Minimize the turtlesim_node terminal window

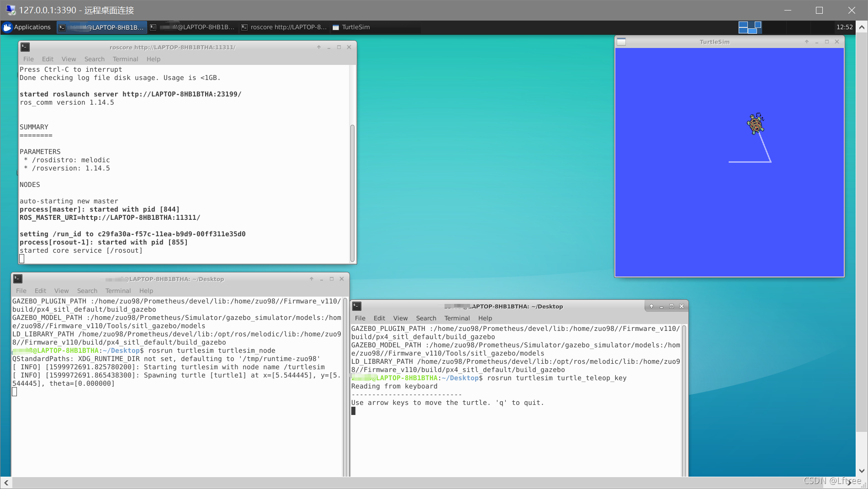[x=322, y=279]
